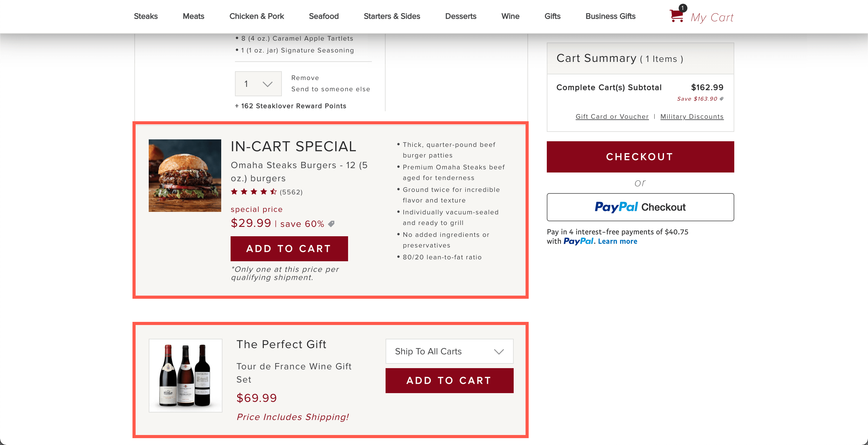Select the Business Gifts menu item

click(x=610, y=16)
